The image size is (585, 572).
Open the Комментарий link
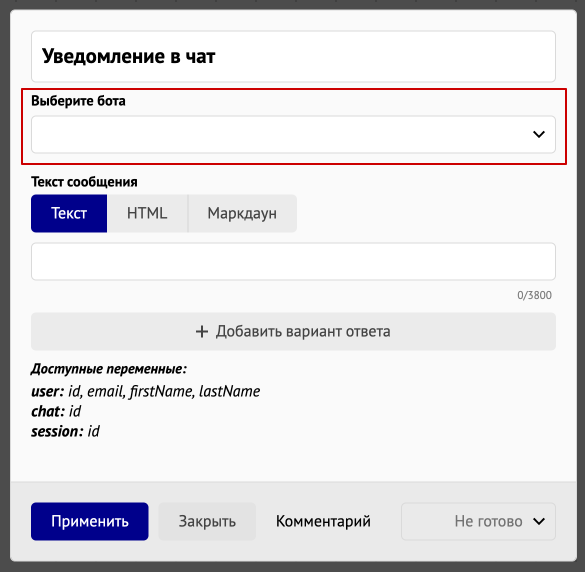[x=323, y=521]
